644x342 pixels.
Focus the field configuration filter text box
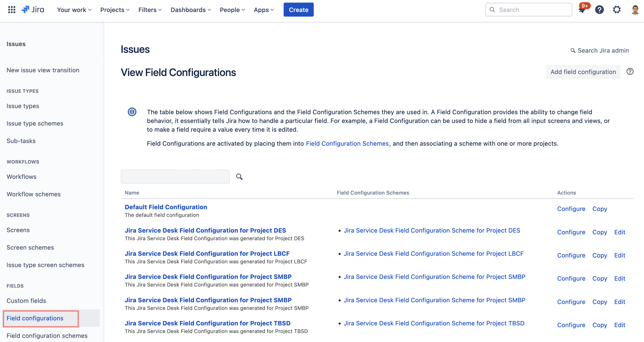(x=175, y=177)
